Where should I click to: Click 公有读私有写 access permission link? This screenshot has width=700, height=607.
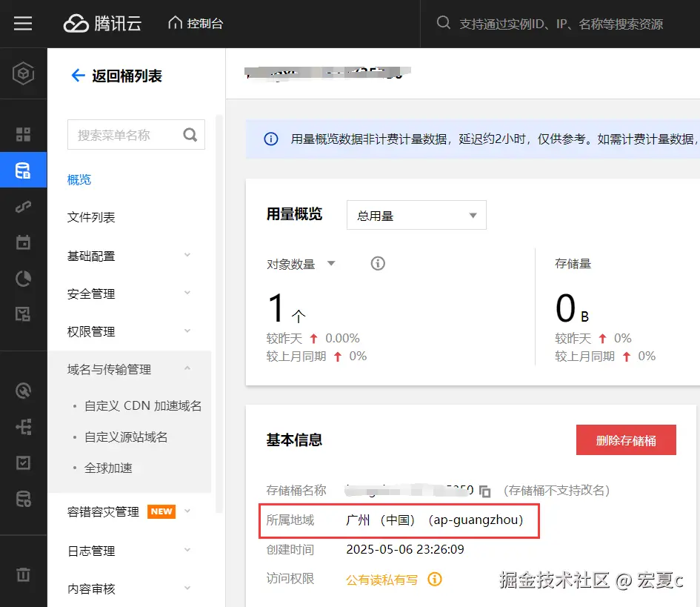point(381,580)
